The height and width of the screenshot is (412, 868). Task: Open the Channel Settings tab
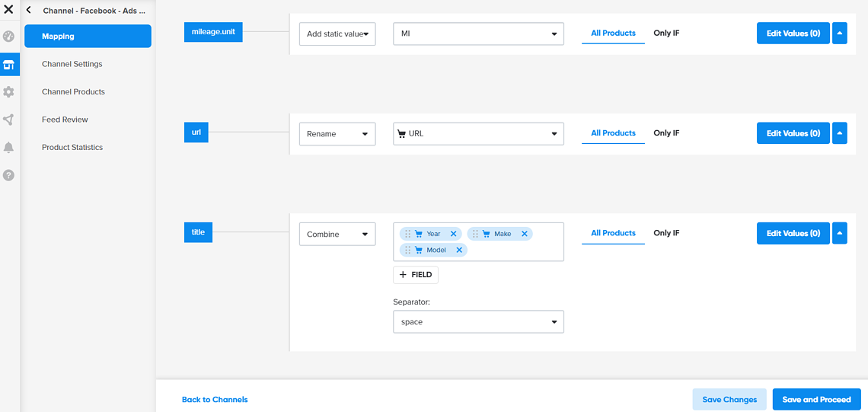[x=72, y=64]
